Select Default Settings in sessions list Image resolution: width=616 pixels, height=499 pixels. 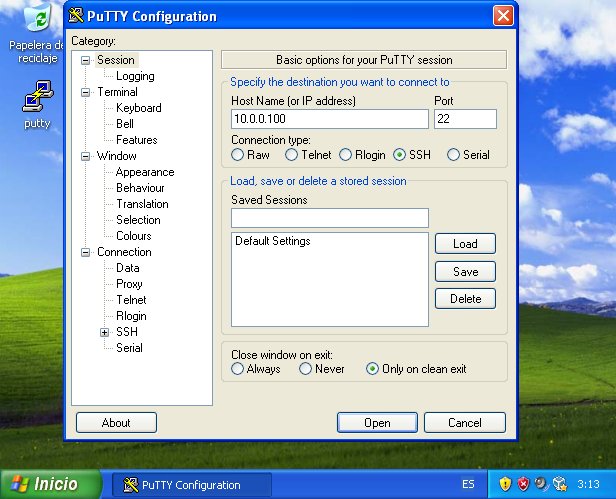[273, 241]
